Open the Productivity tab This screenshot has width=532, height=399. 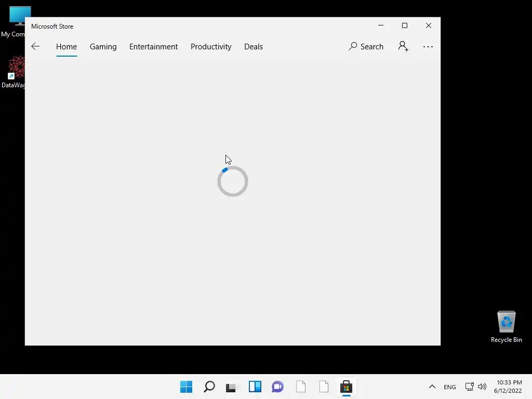click(x=211, y=47)
